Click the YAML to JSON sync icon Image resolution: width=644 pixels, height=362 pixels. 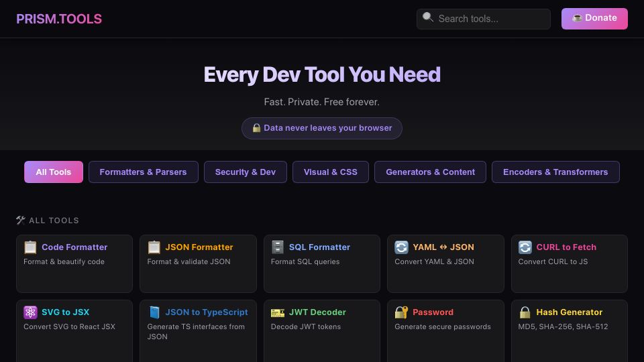(x=401, y=247)
